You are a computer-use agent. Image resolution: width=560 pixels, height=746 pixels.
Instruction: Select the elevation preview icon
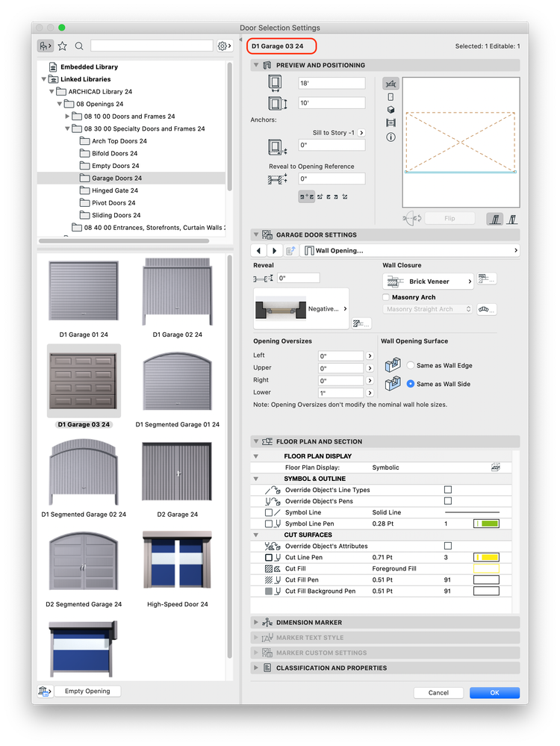[391, 97]
